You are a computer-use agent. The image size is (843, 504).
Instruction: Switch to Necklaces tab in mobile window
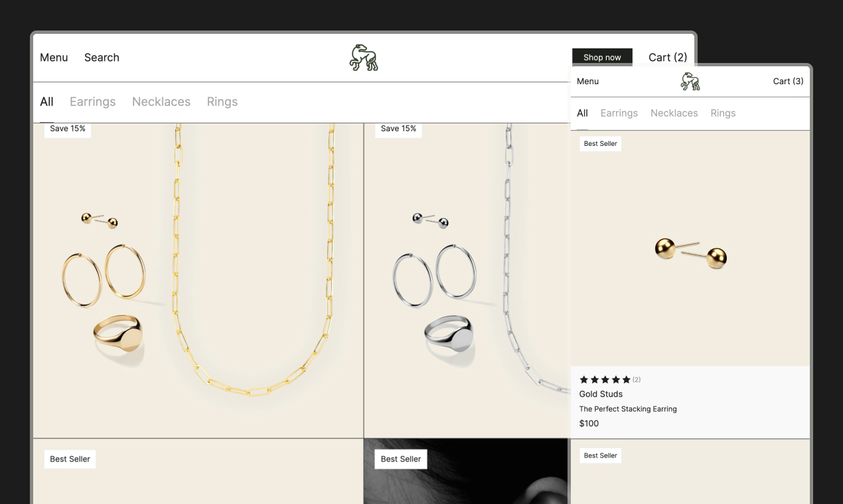pyautogui.click(x=674, y=113)
